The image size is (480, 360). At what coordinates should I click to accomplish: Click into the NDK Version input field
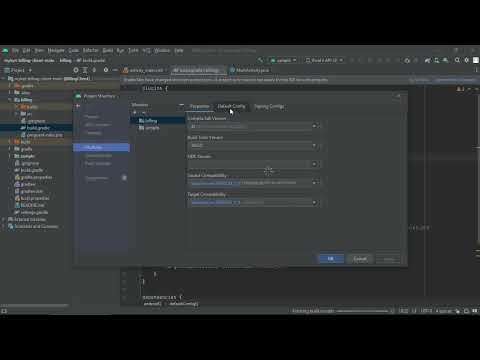click(x=249, y=164)
